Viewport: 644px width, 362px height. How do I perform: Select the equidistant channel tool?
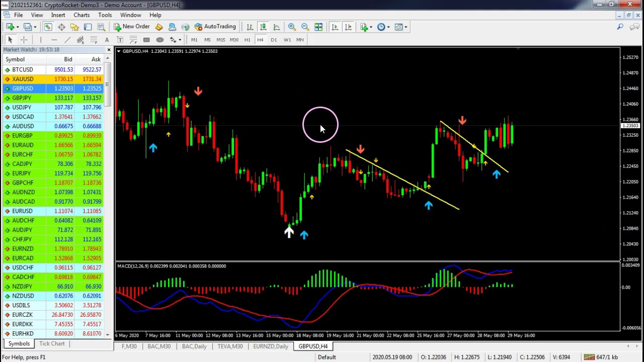point(80,40)
